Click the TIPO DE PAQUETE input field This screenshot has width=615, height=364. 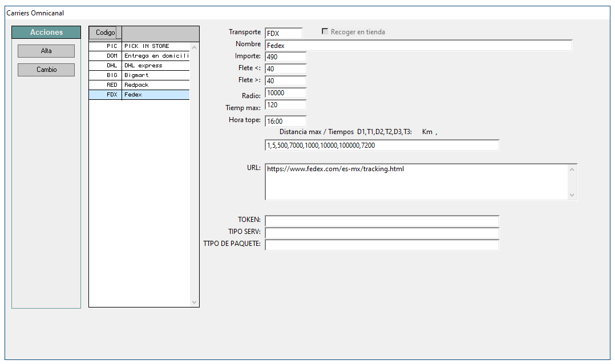pos(382,245)
